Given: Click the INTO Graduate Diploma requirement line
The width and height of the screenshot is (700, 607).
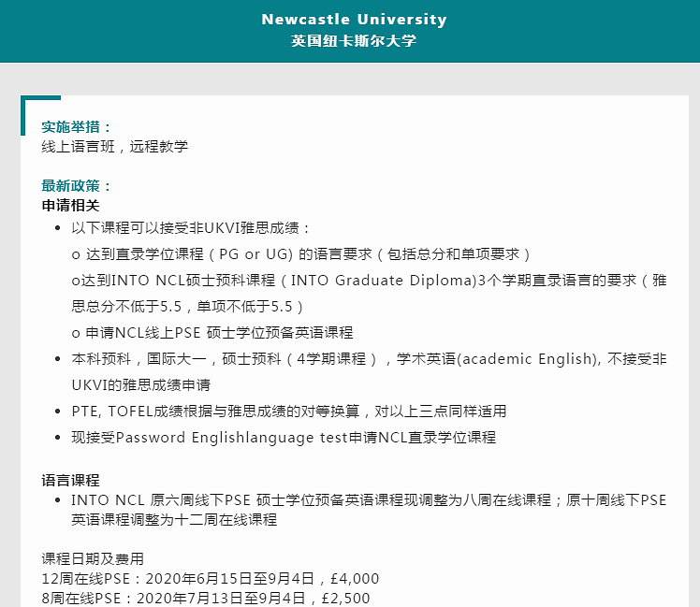Looking at the screenshot, I should pos(369,281).
